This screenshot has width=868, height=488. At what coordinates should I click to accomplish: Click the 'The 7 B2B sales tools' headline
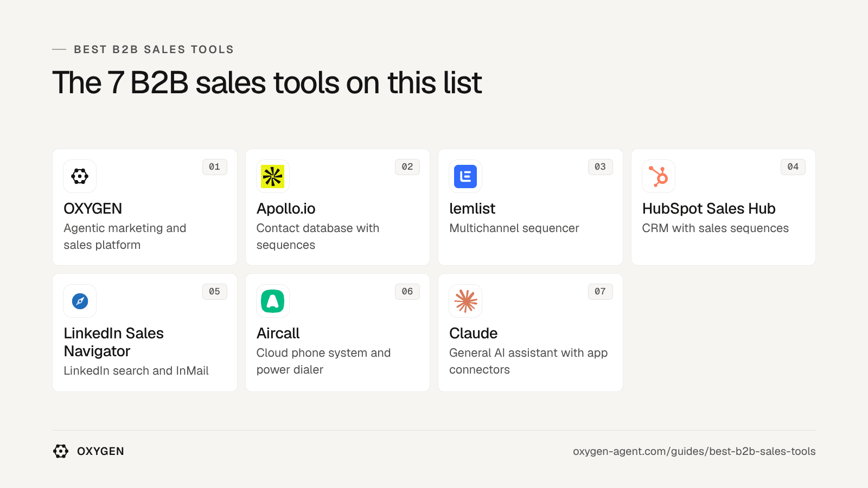tap(267, 82)
